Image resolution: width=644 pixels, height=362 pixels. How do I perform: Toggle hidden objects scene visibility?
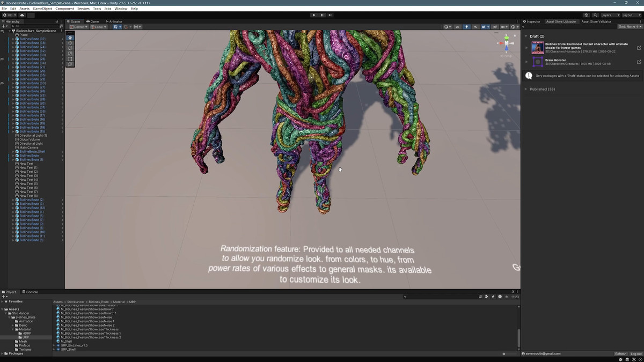(x=495, y=27)
